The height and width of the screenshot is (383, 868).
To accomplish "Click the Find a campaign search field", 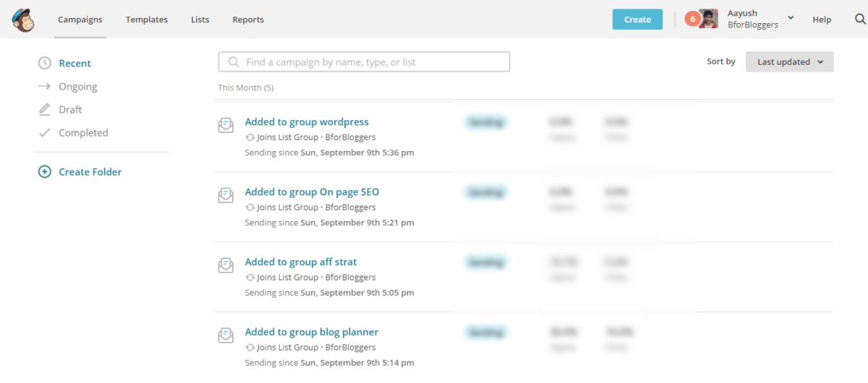I will 364,62.
